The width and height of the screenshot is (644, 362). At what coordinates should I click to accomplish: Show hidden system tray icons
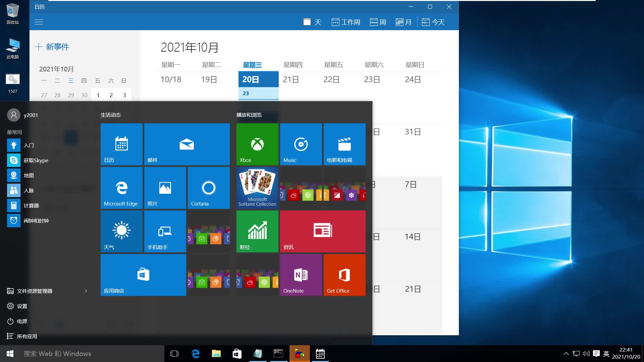pos(566,354)
